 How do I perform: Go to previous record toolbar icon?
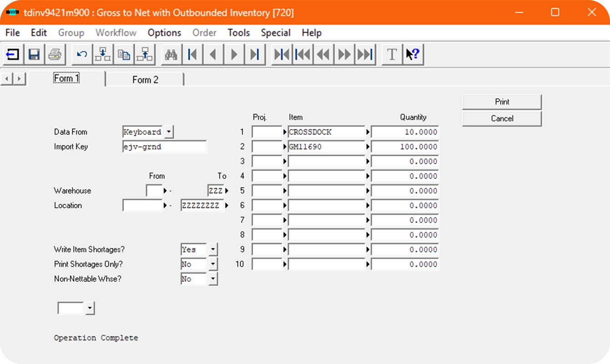click(213, 55)
